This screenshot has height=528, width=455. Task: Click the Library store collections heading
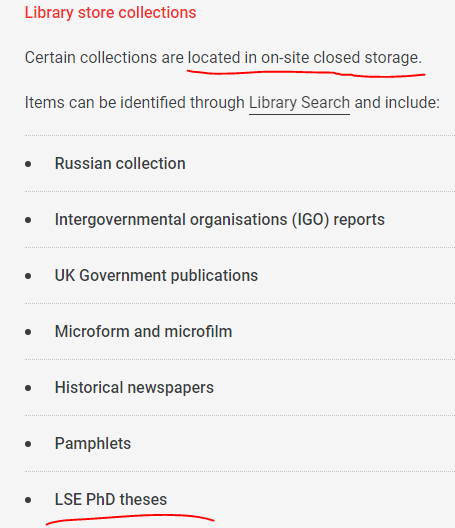(x=110, y=13)
